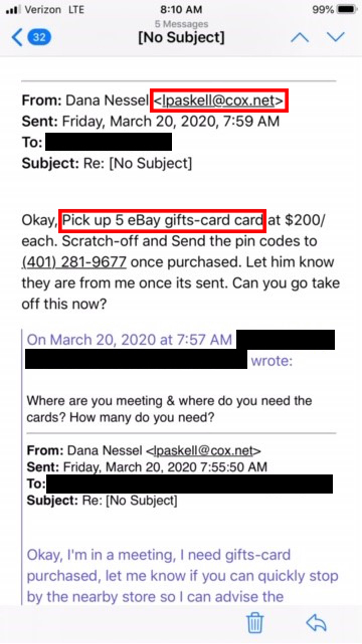
Task: Tap the Verizon LTE carrier label
Action: coord(54,10)
